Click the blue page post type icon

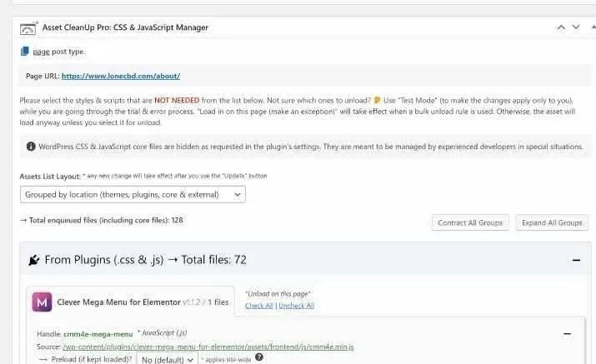25,52
